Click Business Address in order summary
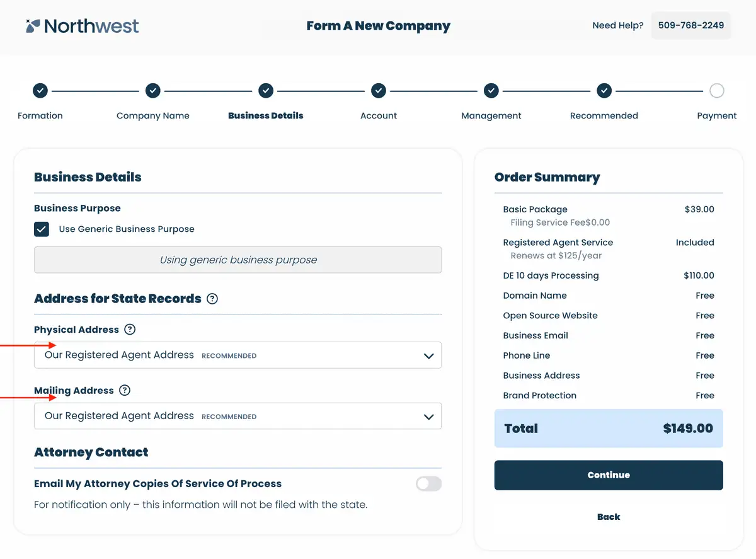The image size is (756, 559). click(541, 376)
